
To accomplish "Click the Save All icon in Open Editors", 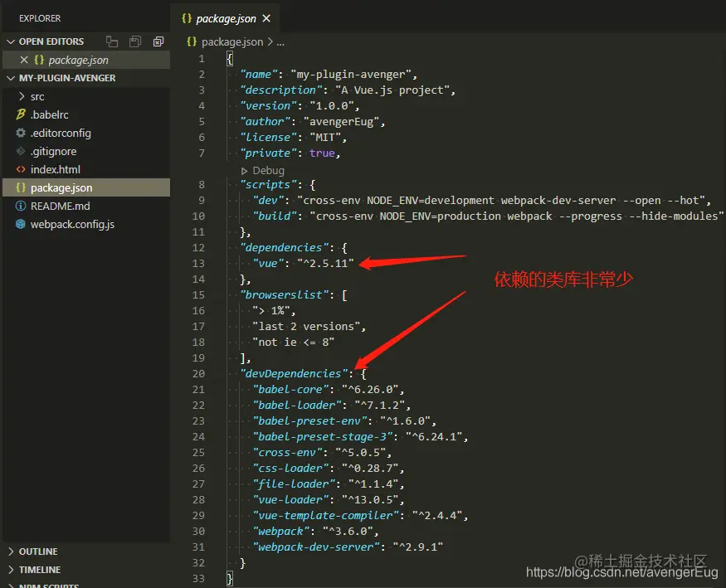I will tap(134, 41).
